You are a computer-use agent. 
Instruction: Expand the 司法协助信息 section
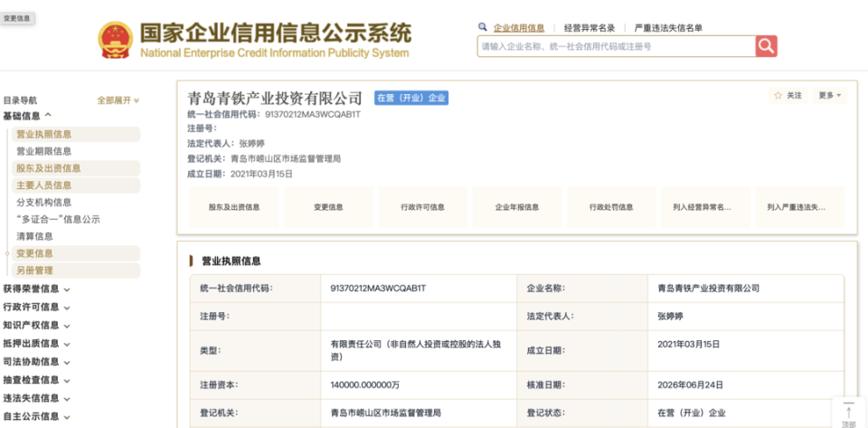tap(36, 362)
